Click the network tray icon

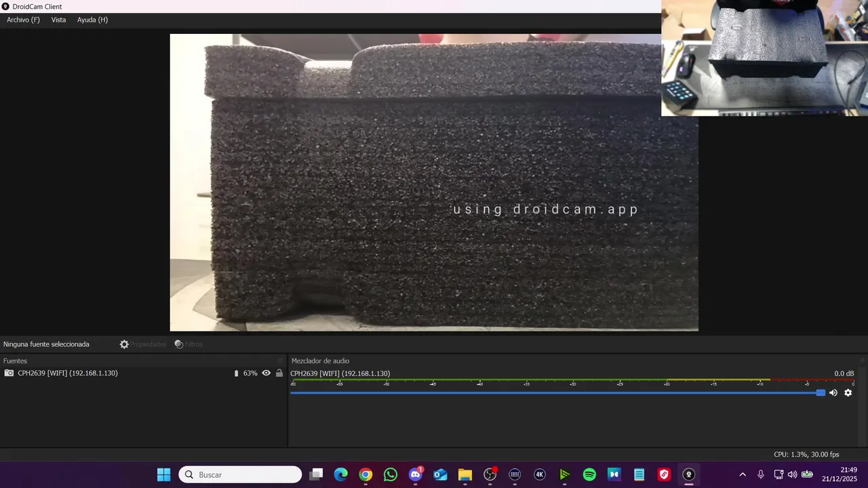tap(778, 474)
